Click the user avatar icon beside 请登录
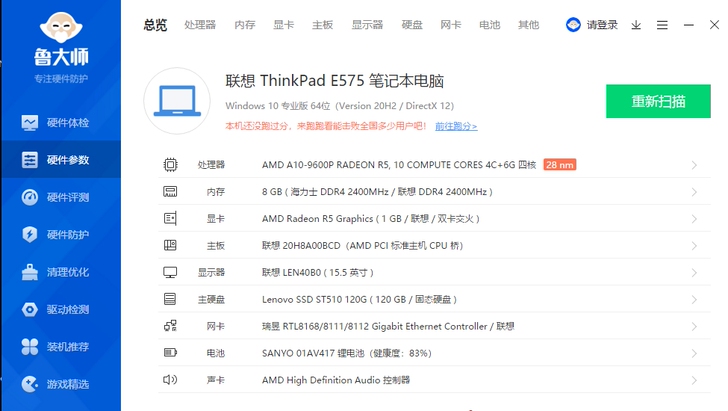The height and width of the screenshot is (411, 728). (x=573, y=25)
